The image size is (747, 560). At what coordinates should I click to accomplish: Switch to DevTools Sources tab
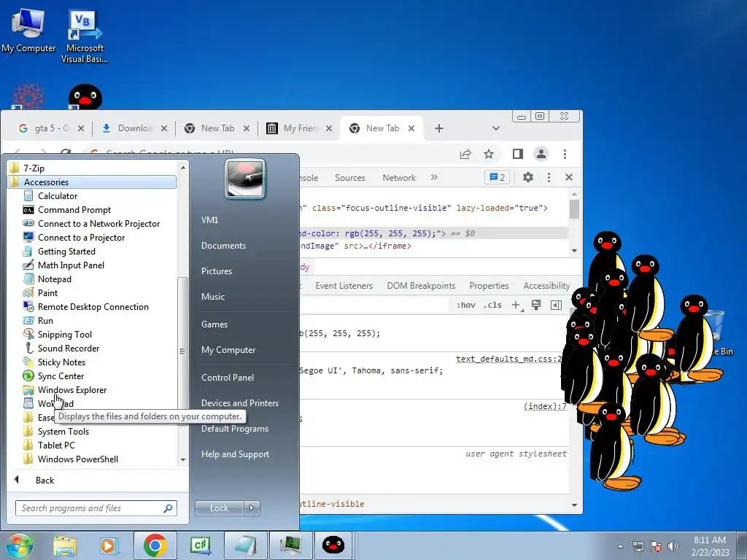(x=349, y=178)
